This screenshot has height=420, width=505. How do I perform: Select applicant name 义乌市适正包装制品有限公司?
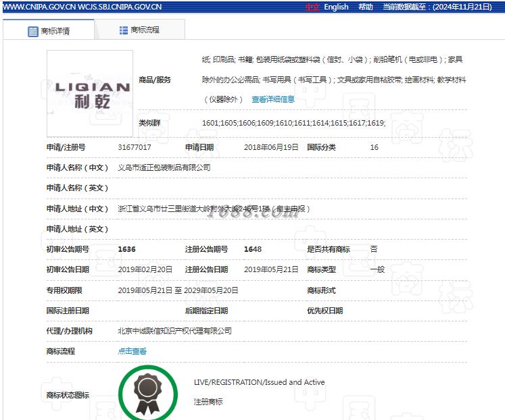(164, 167)
